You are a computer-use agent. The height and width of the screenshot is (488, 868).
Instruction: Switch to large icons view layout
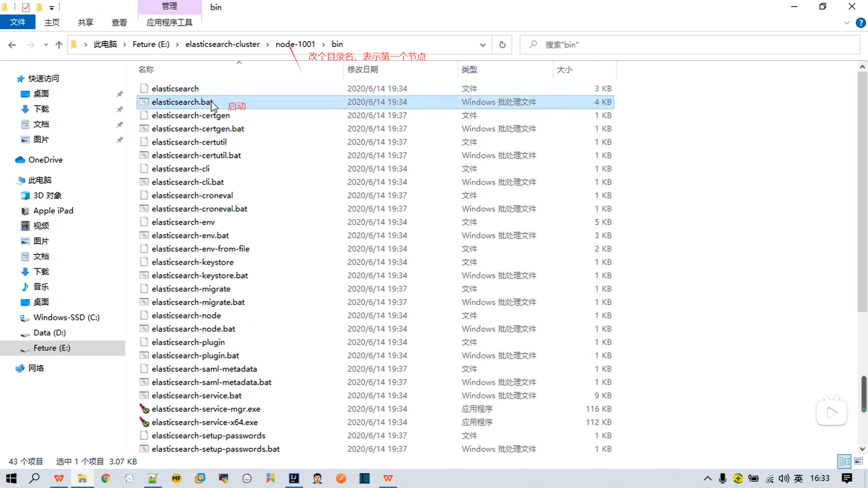(859, 461)
